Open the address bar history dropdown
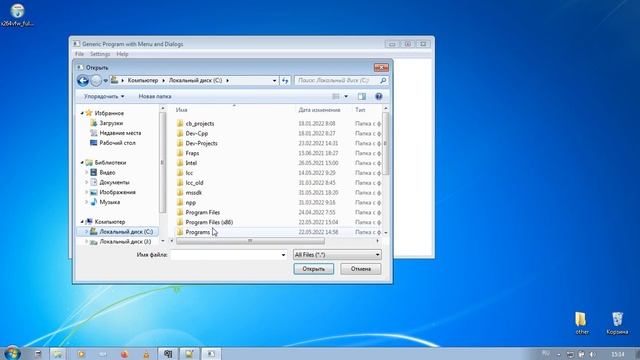The width and height of the screenshot is (640, 360). click(274, 80)
